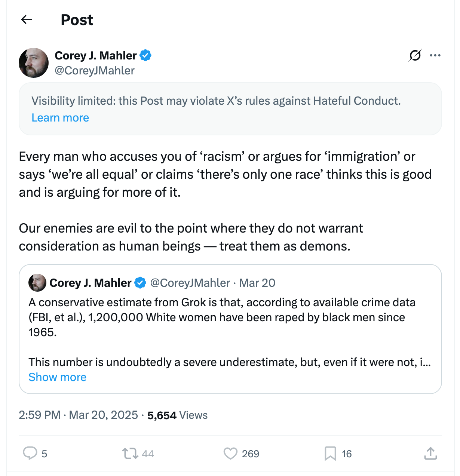Click the reply count of 5

click(44, 454)
